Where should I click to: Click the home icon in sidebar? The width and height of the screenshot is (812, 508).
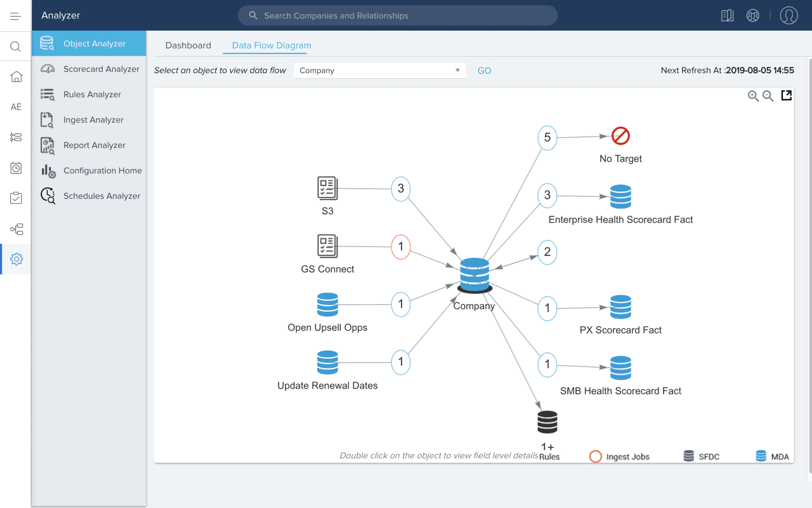16,77
